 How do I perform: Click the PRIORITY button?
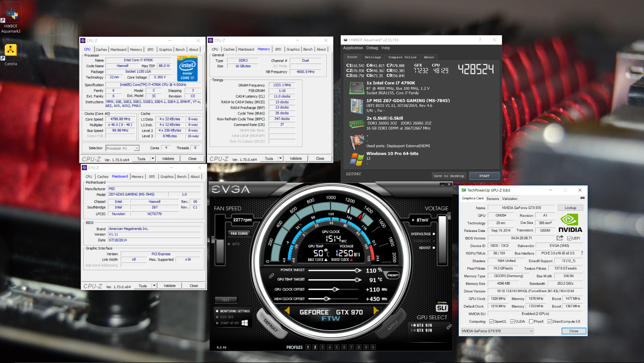pos(393,275)
